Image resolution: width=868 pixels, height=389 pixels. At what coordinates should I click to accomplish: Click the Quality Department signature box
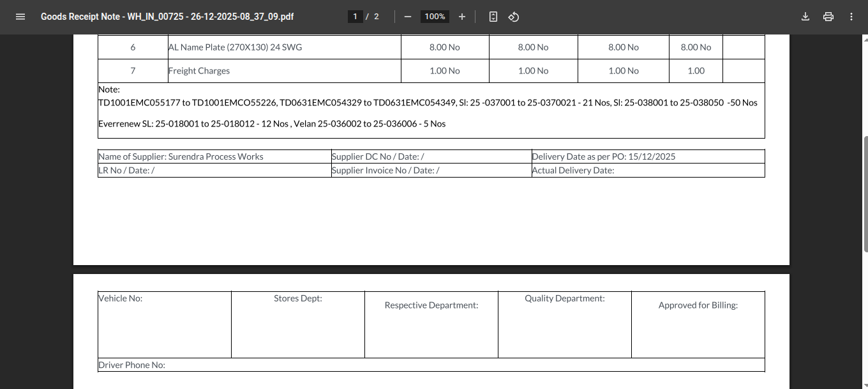tap(564, 324)
